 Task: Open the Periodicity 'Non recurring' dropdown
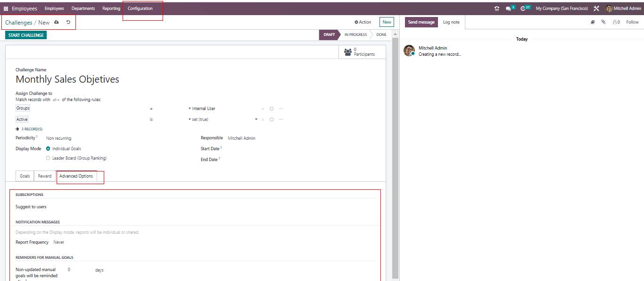point(59,138)
